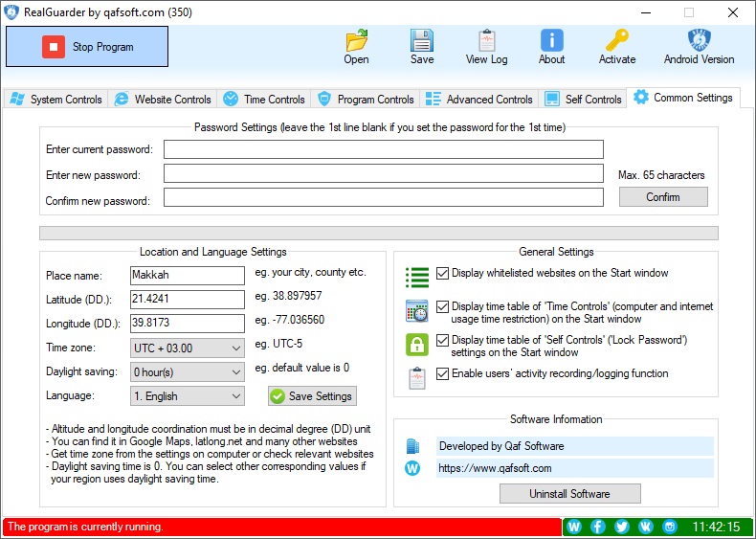756x539 pixels.
Task: Open the Language dropdown
Action: pyautogui.click(x=188, y=396)
